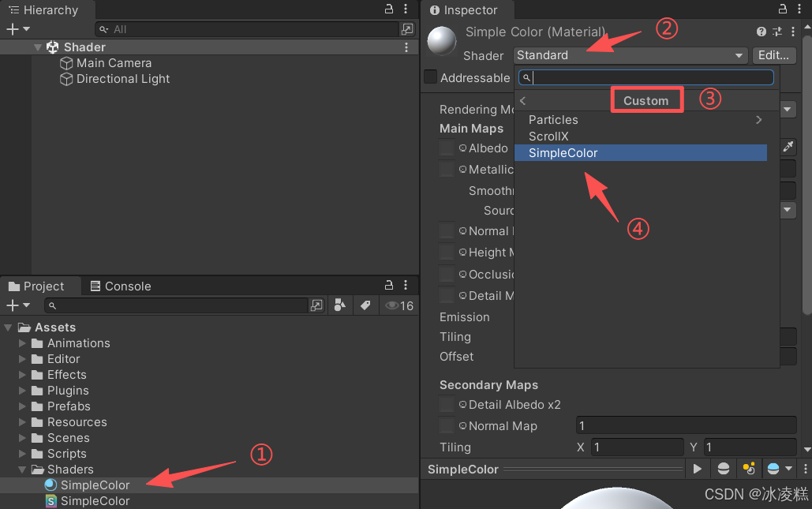Viewport: 812px width, 509px height.
Task: Select the Metallic texture slot
Action: tap(447, 169)
